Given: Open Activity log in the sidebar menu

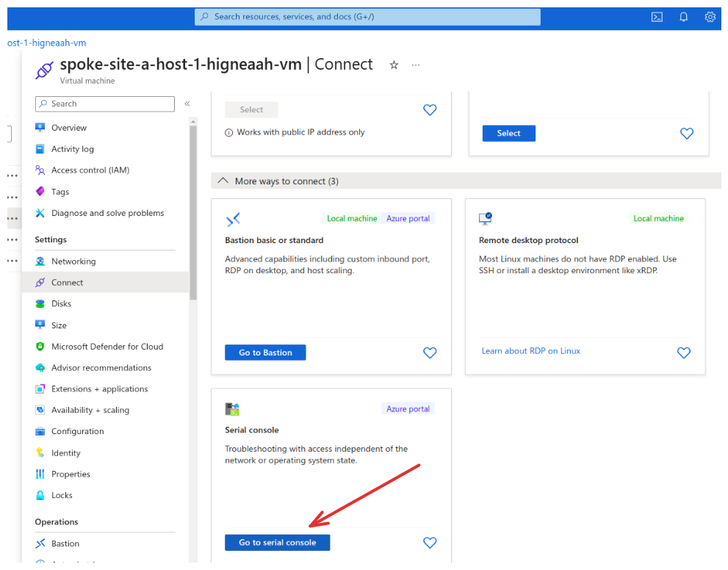Looking at the screenshot, I should click(x=73, y=149).
